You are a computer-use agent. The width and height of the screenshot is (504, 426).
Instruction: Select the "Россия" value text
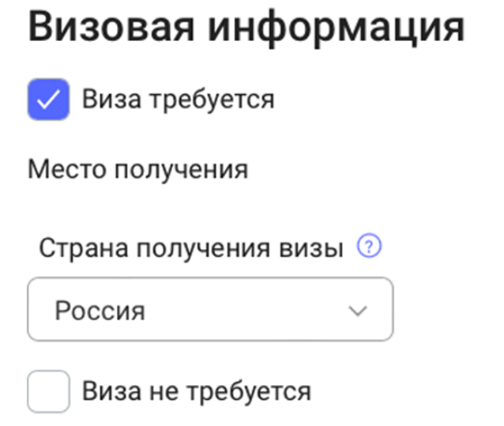[100, 311]
